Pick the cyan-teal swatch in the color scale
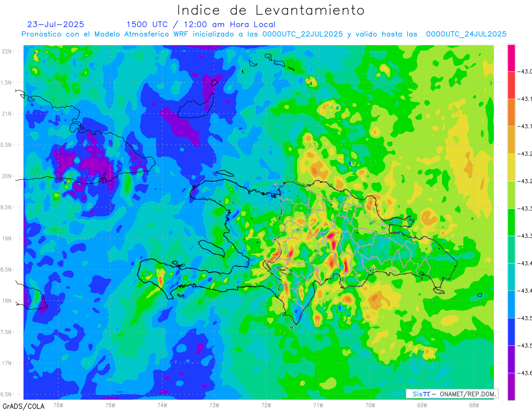 pos(511,277)
